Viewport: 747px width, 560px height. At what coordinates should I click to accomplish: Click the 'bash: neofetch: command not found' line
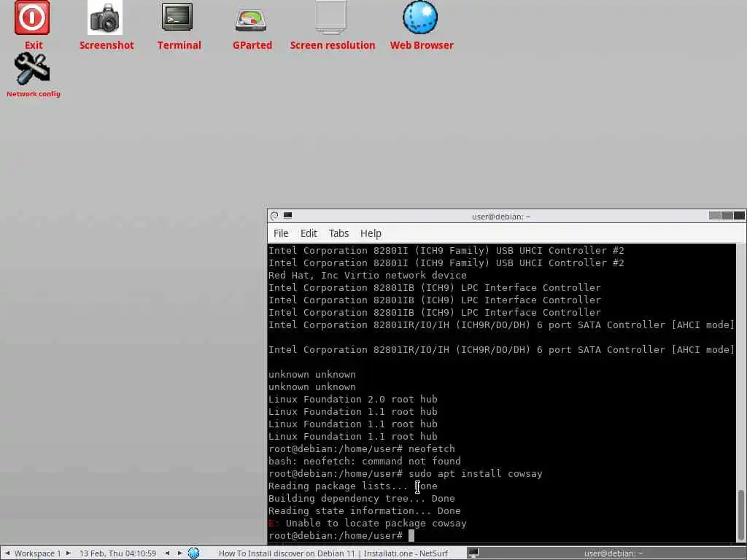coord(365,461)
